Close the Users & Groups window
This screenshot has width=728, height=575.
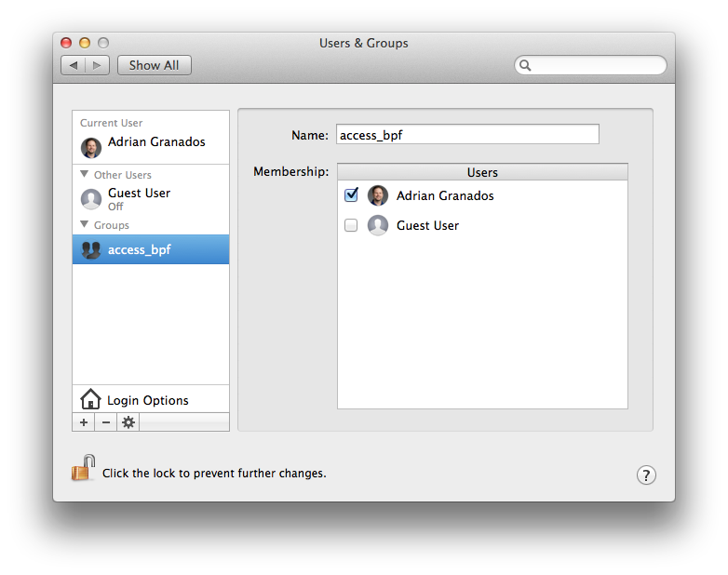(66, 43)
